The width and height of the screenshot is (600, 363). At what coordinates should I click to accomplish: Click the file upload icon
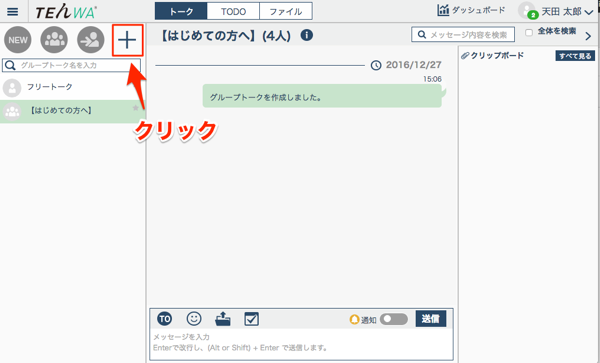point(223,319)
